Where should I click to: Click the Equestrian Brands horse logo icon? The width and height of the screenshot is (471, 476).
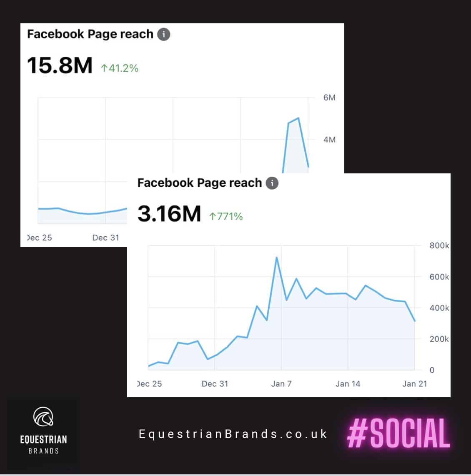tap(43, 417)
